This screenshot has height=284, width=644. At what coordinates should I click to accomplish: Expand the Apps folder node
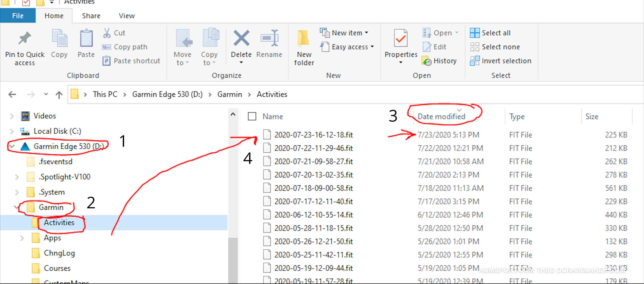tap(22, 238)
